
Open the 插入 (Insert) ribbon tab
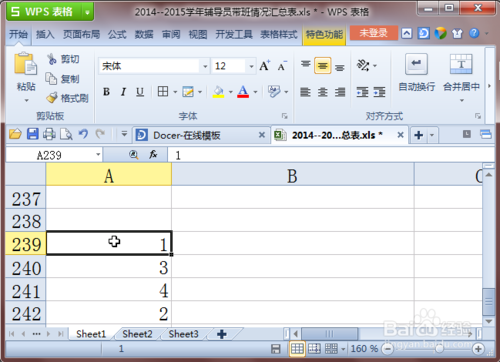pyautogui.click(x=45, y=34)
